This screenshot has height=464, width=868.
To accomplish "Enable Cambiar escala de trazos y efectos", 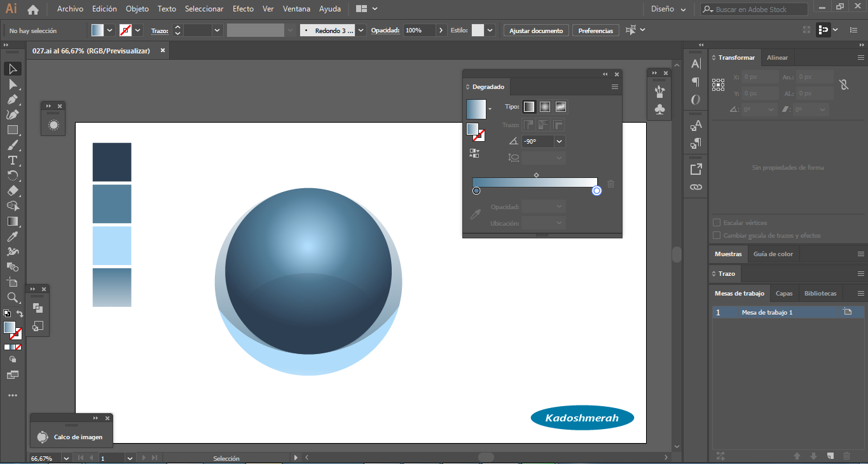I will 717,235.
